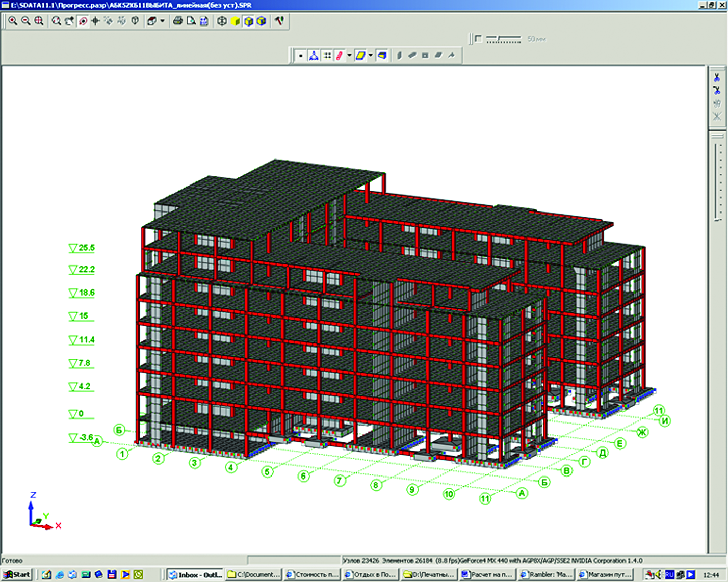
Task: Toggle the blue triangle nodes links icon
Action: 314,56
